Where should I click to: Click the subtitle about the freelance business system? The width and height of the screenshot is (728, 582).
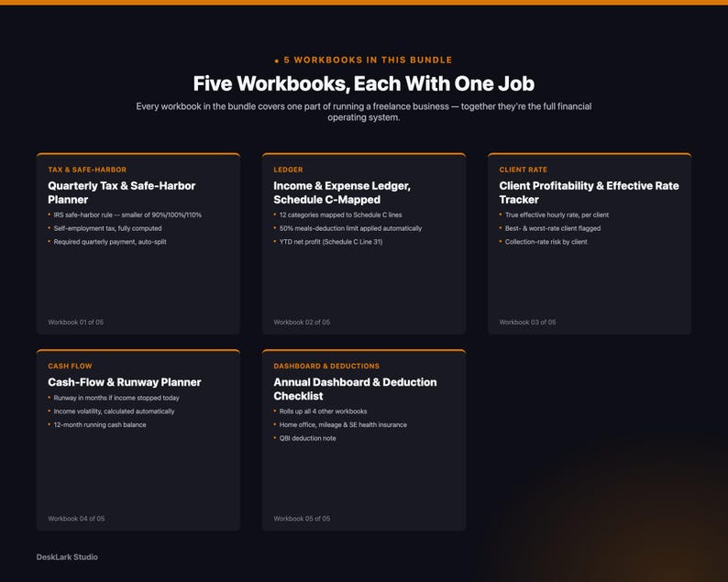(363, 112)
